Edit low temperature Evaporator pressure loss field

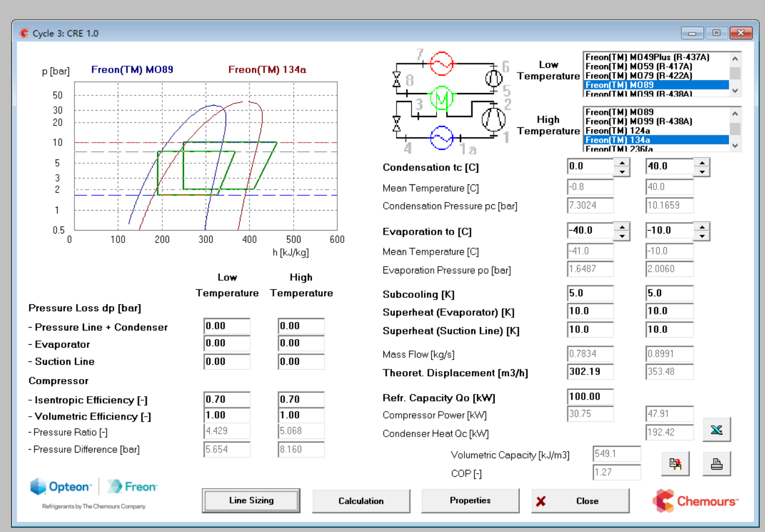(227, 344)
